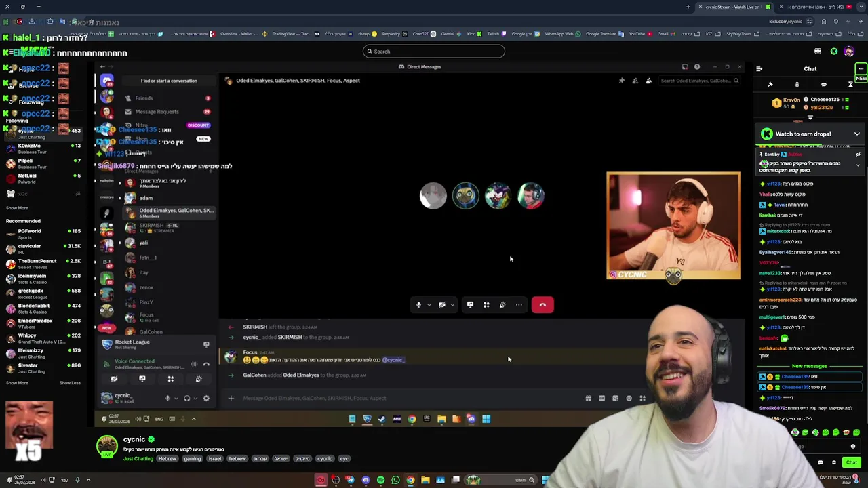Toggle deafen headphones icon in user panel

tap(187, 399)
